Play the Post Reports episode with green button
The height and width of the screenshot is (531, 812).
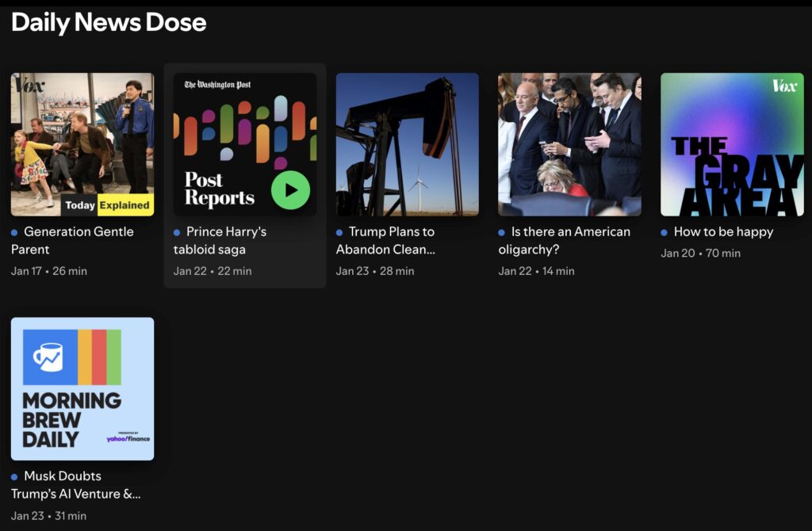pyautogui.click(x=290, y=190)
